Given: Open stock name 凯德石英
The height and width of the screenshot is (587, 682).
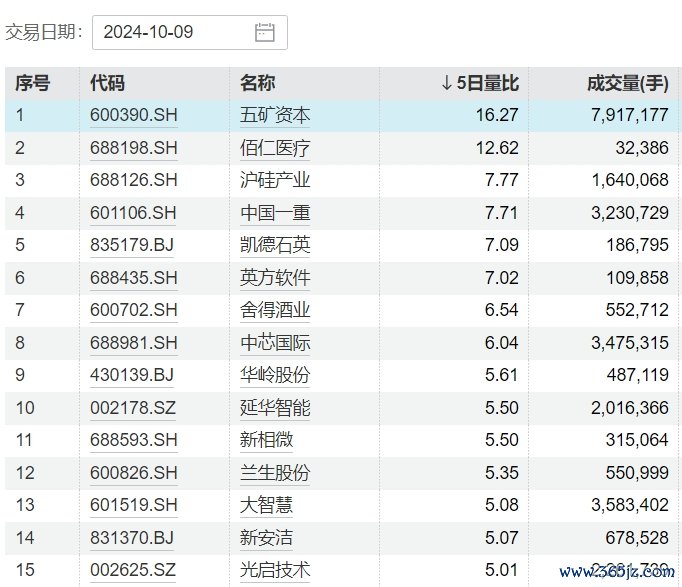Looking at the screenshot, I should (275, 245).
